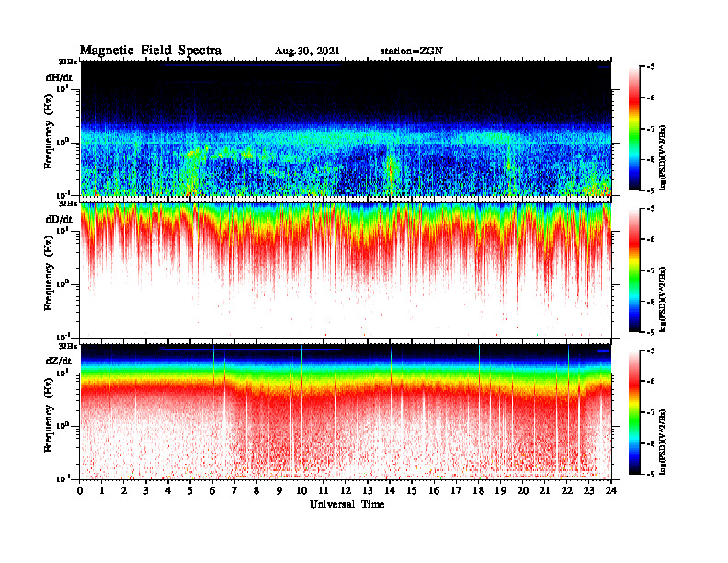Screen dimensions: 728x563
Task: Click the hour 15 tick label
Action: [x=413, y=491]
